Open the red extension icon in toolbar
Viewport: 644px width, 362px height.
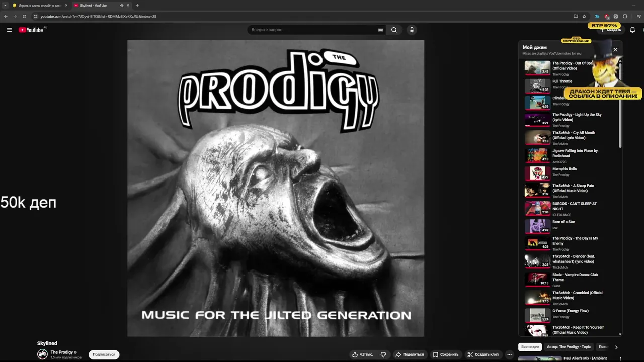607,16
